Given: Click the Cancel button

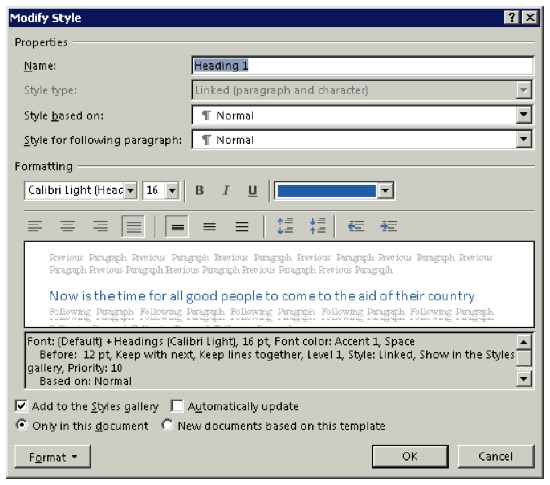Looking at the screenshot, I should point(496,456).
